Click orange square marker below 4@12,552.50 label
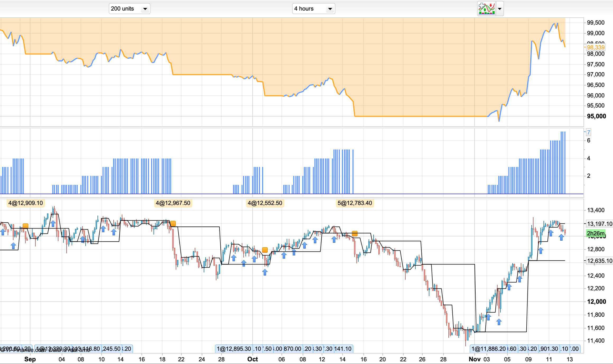613x364 pixels. tap(265, 250)
